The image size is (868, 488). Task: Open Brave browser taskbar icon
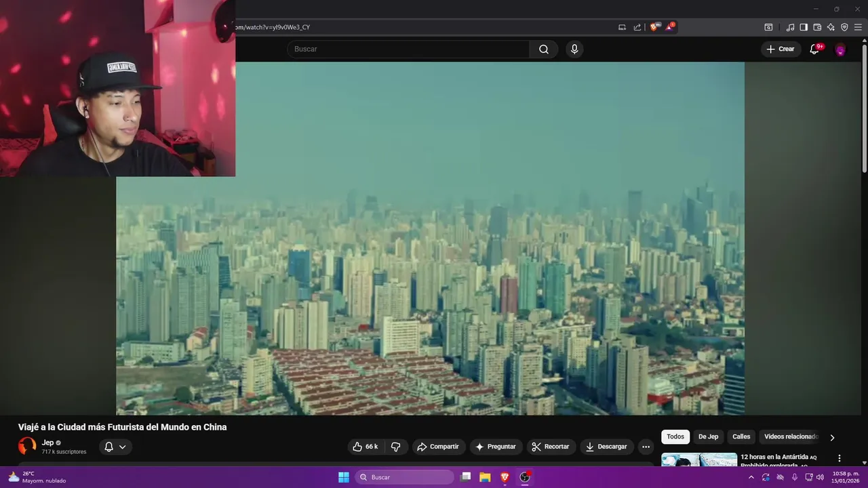[505, 477]
